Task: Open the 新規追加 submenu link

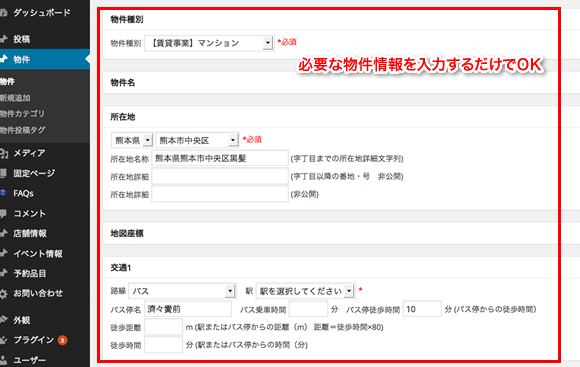Action: point(15,98)
